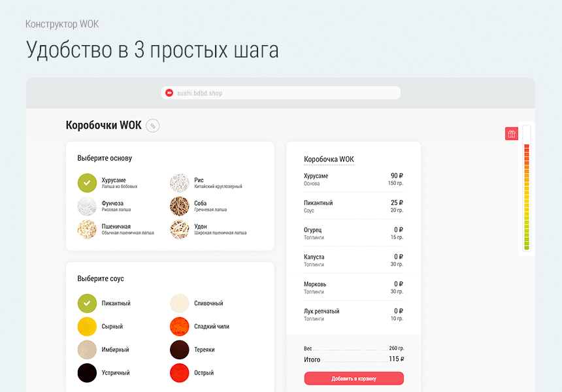Open the Хурусаме line in the order summary
This screenshot has width=562, height=392.
(x=353, y=179)
